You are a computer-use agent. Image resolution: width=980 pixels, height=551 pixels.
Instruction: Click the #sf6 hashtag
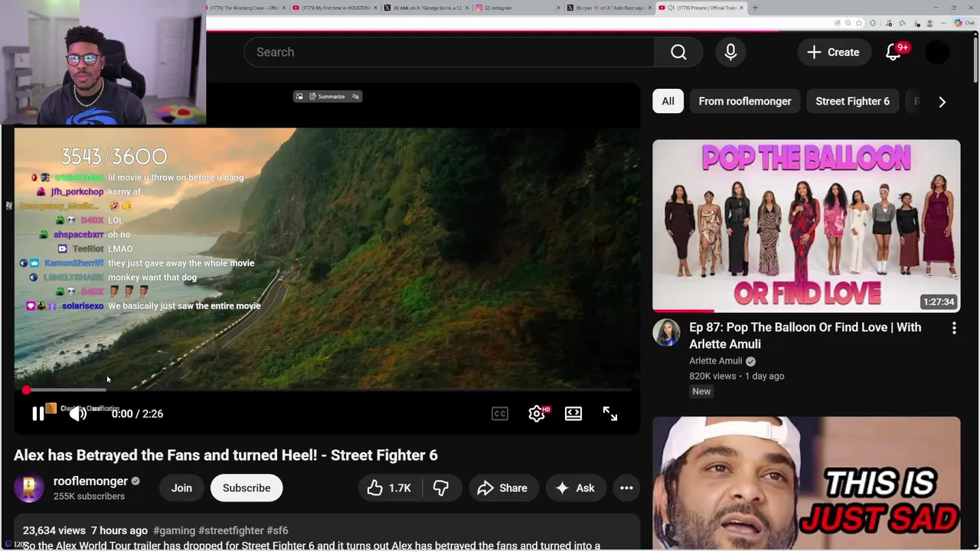[278, 530]
